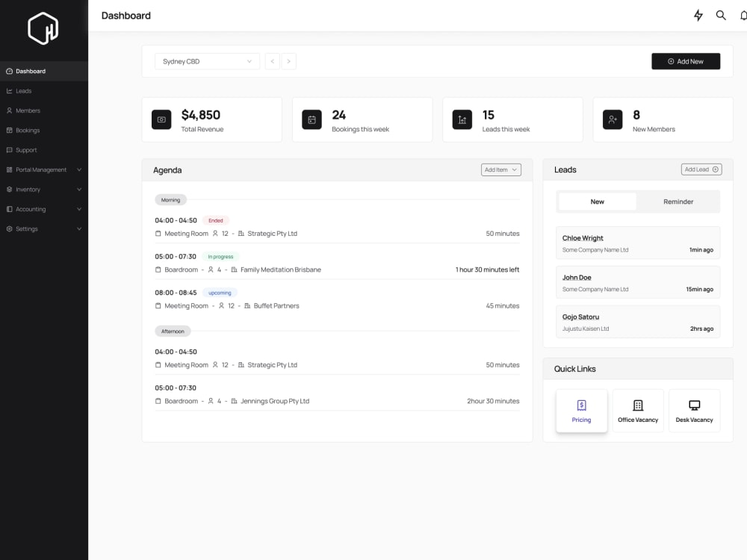747x560 pixels.
Task: Expand Inventory chevron in the sidebar
Action: click(x=79, y=190)
